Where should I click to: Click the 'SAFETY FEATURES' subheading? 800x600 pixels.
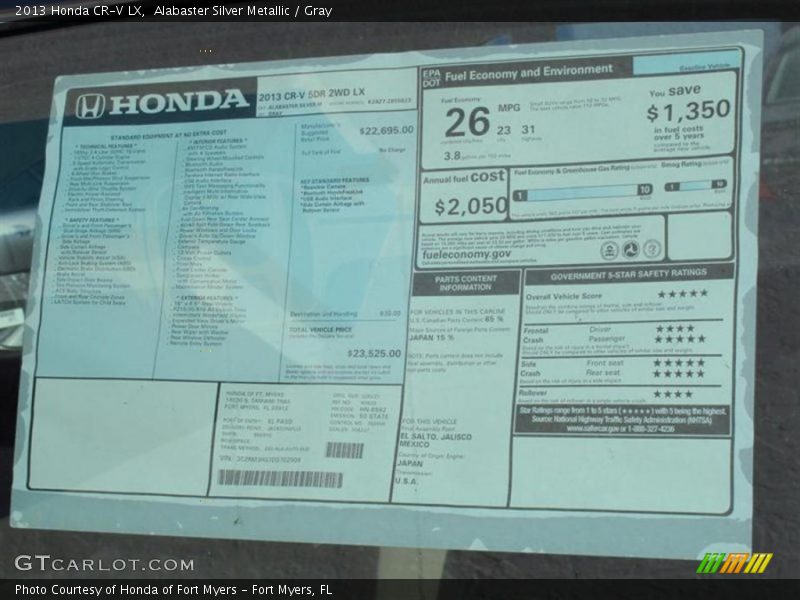point(92,220)
